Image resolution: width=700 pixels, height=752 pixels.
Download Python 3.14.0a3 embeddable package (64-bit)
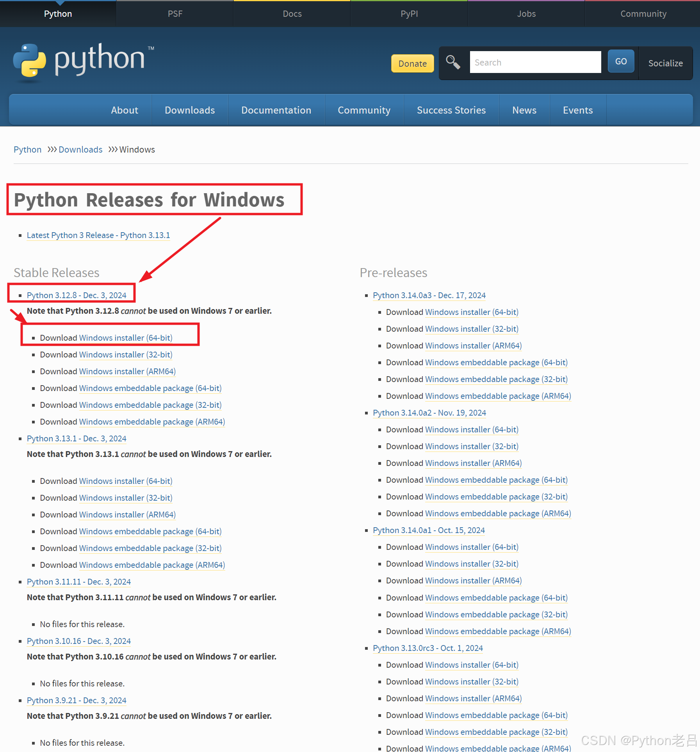[496, 363]
